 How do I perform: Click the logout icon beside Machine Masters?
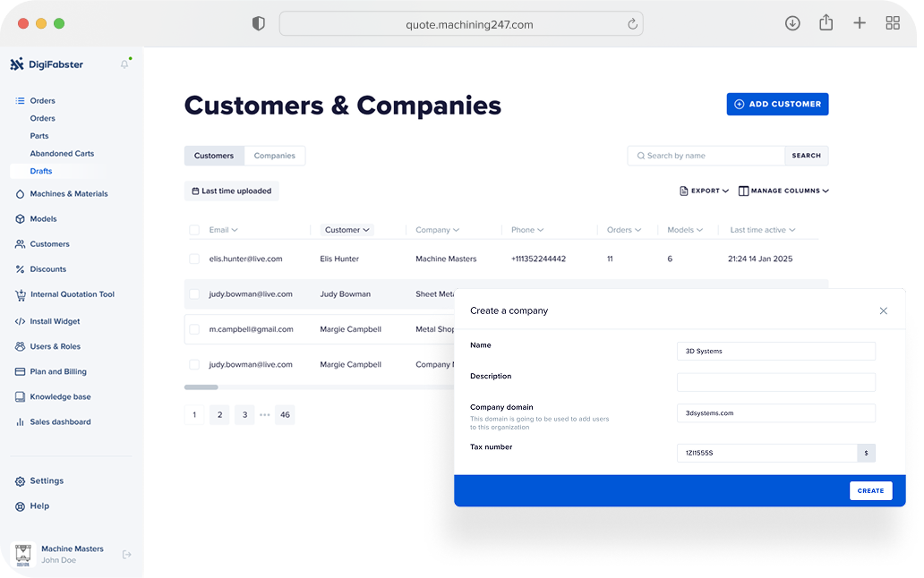127,555
